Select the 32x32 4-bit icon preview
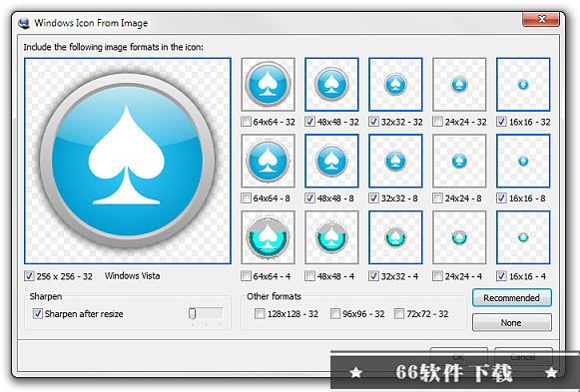The image size is (580, 392). click(x=395, y=237)
